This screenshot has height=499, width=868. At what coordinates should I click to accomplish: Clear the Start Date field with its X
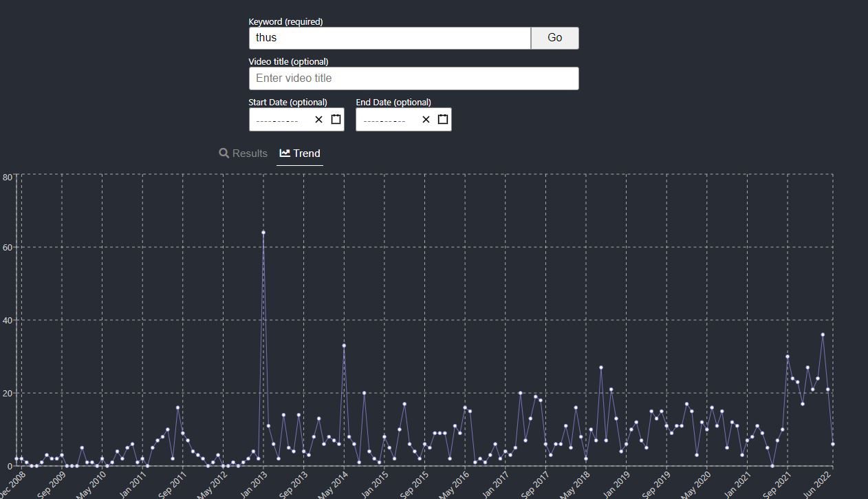tap(318, 120)
